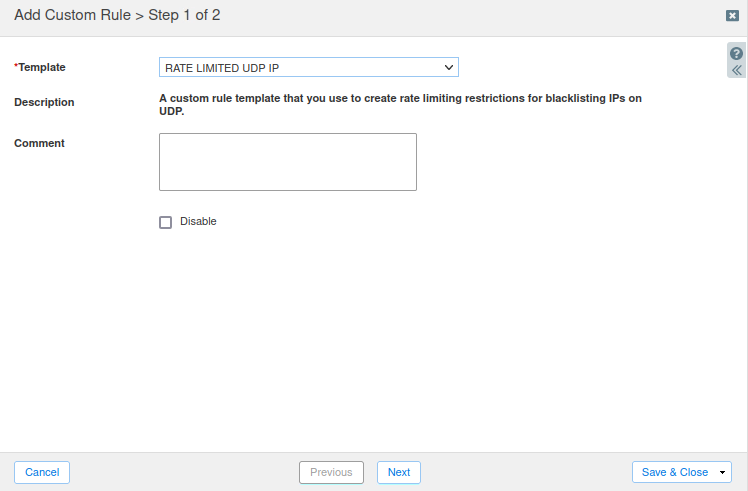
Task: Click the Template field label
Action: click(41, 67)
